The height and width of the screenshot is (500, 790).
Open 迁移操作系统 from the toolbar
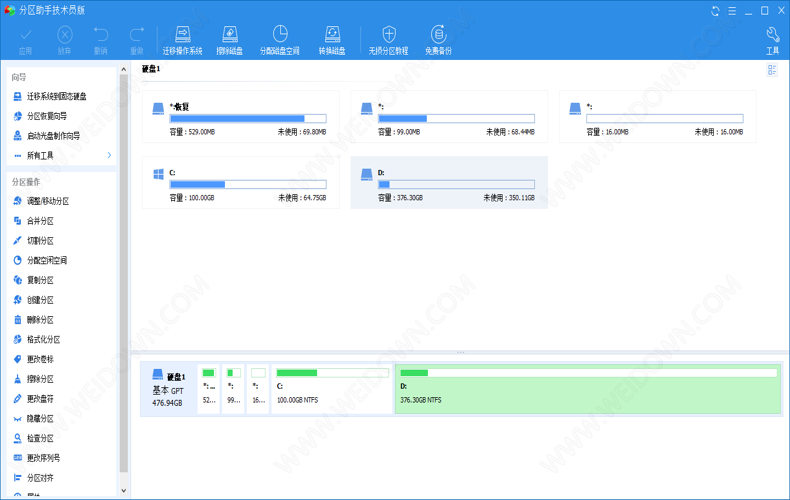tap(182, 40)
